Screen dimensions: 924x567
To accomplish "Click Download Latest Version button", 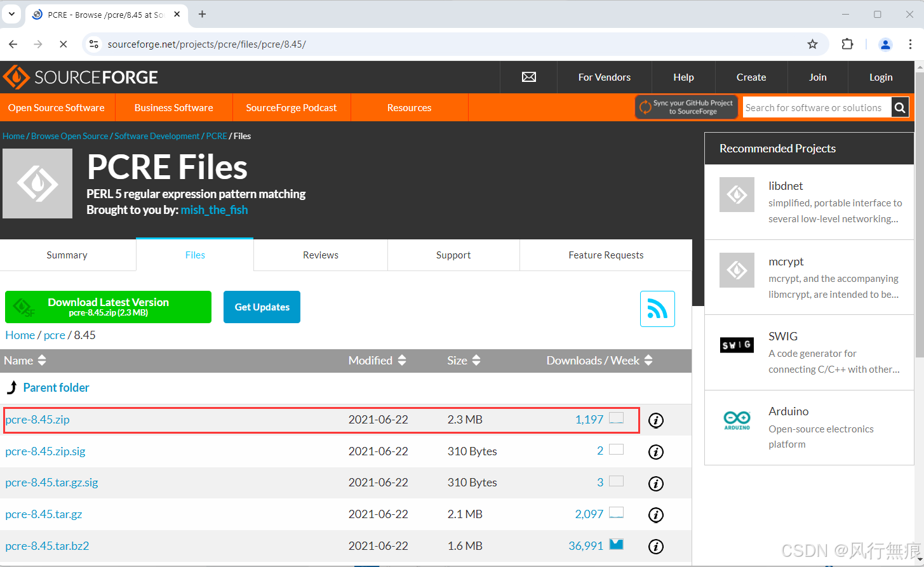I will [x=108, y=307].
